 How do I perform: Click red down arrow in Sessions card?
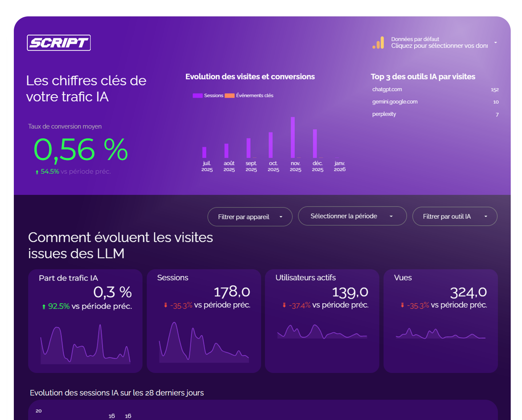click(x=166, y=305)
